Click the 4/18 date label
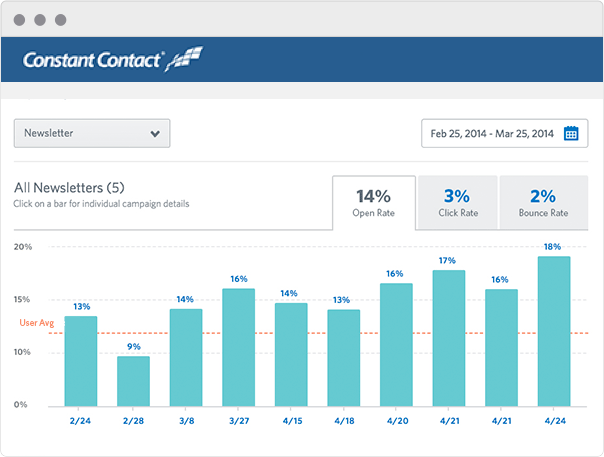Viewport: 604px width, 457px height. (x=344, y=421)
